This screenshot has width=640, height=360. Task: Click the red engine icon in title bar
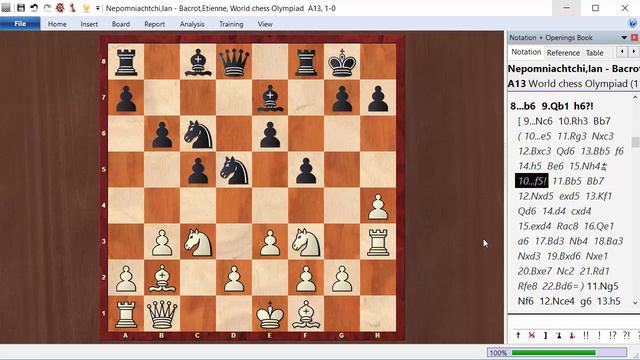[60, 8]
